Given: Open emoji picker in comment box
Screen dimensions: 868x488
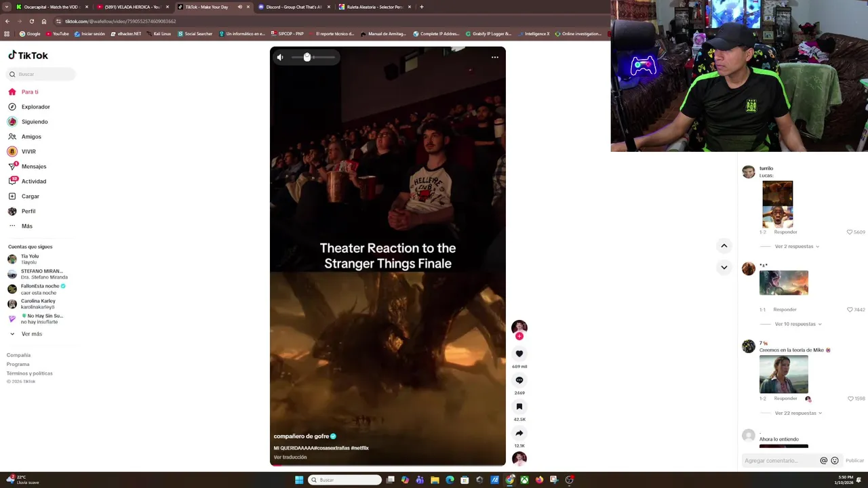Looking at the screenshot, I should (835, 461).
